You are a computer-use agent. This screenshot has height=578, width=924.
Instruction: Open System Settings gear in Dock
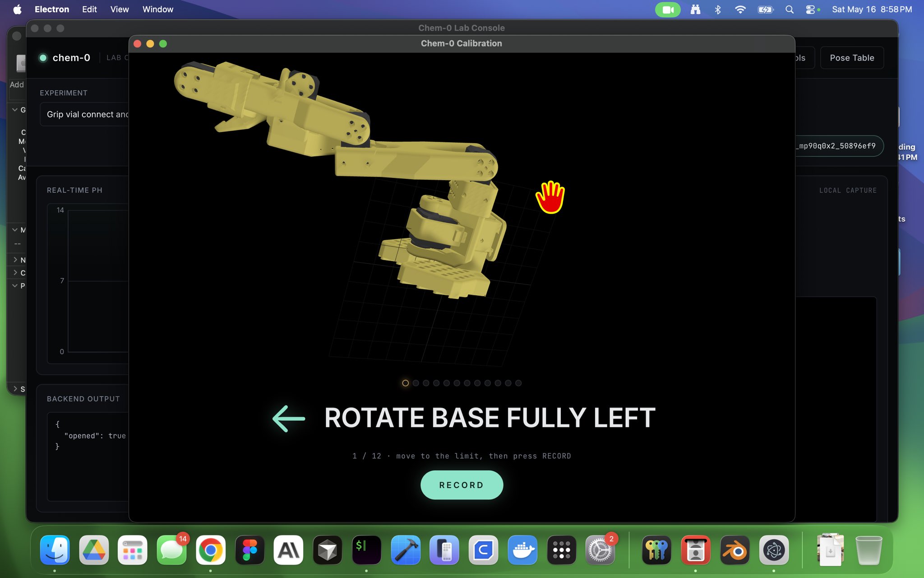(x=601, y=550)
